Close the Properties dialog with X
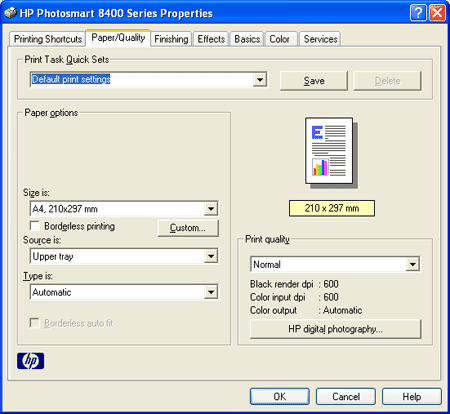This screenshot has width=450, height=414. tap(437, 13)
